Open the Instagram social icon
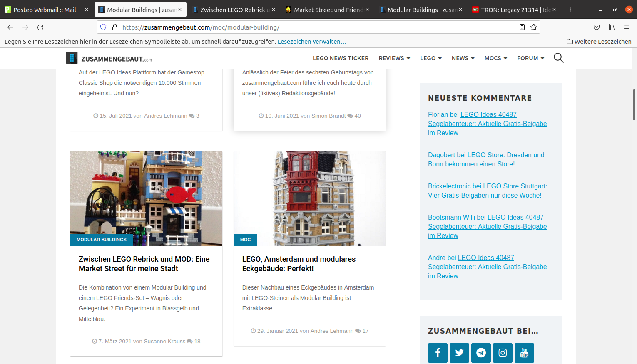Image resolution: width=637 pixels, height=364 pixels. point(503,353)
